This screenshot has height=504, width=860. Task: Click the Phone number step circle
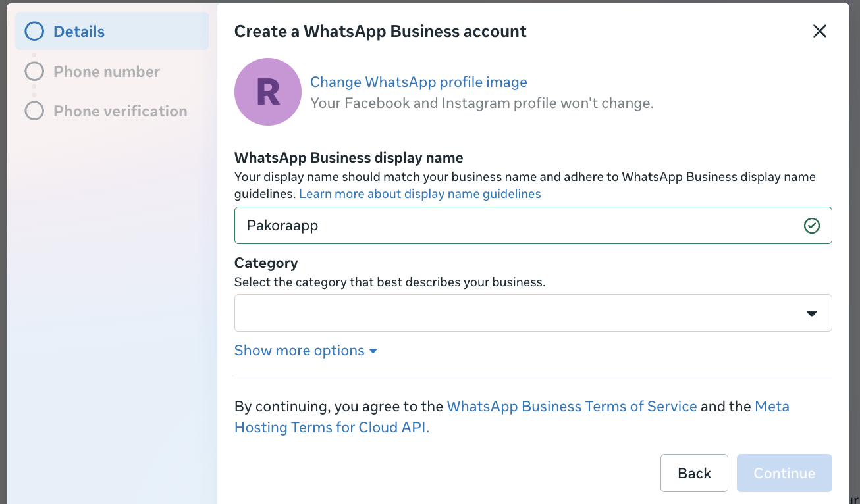click(34, 71)
